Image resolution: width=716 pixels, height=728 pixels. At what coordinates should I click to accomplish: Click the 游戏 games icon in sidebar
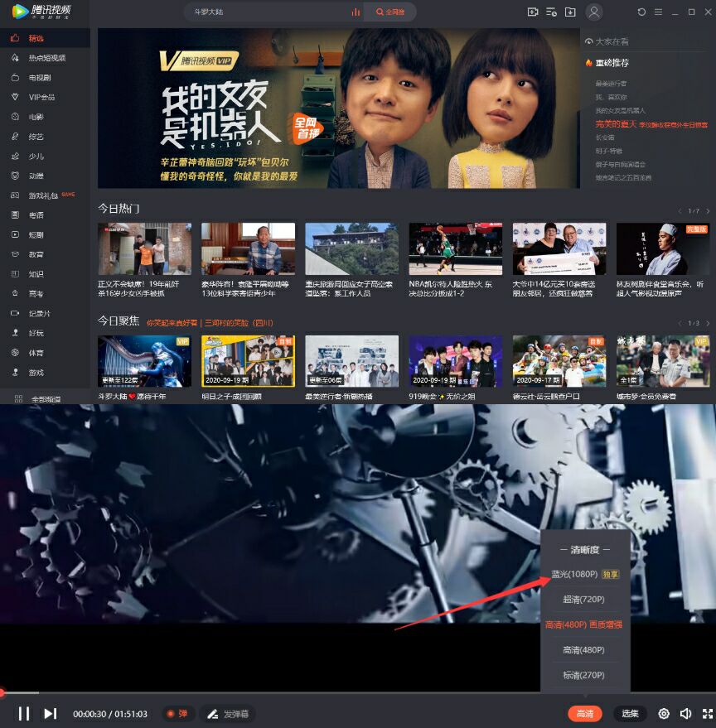[x=16, y=373]
